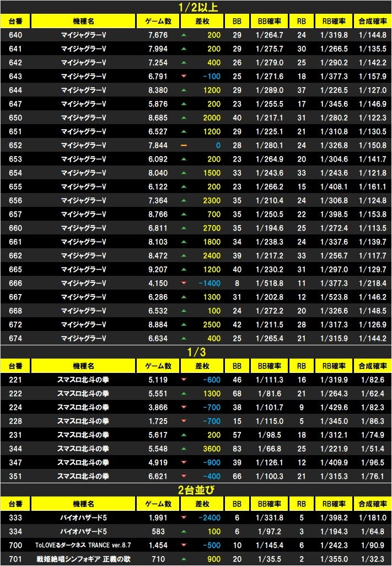The width and height of the screenshot is (392, 566).
Task: Click difference value -1400 in row 666
Action: tap(210, 283)
